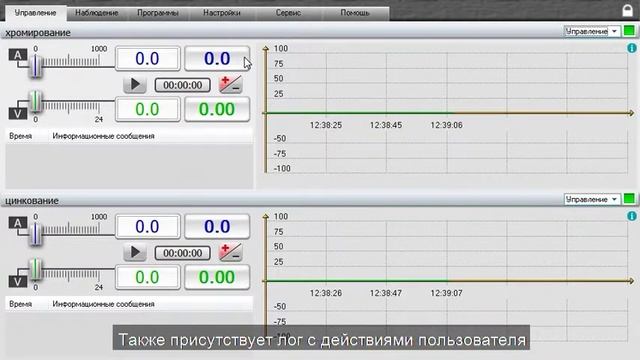The width and height of the screenshot is (640, 360).
Task: Click the timer field in цинкование
Action: tap(182, 253)
